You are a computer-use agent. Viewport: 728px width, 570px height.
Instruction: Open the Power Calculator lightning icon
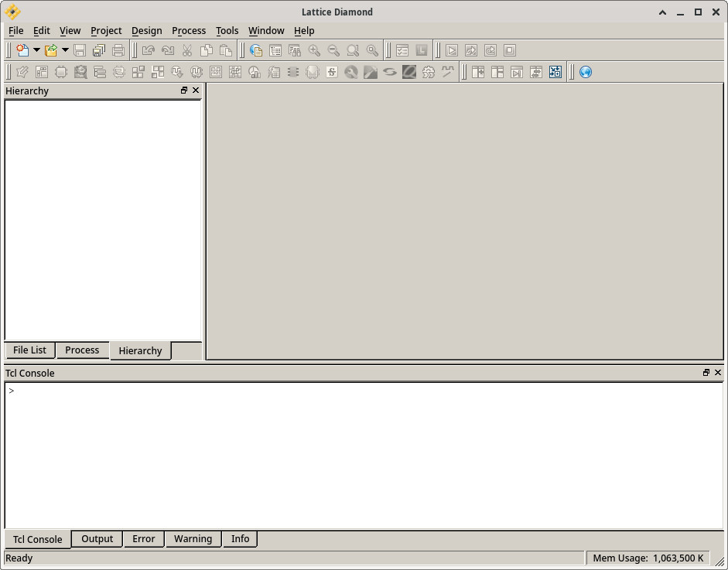click(274, 72)
